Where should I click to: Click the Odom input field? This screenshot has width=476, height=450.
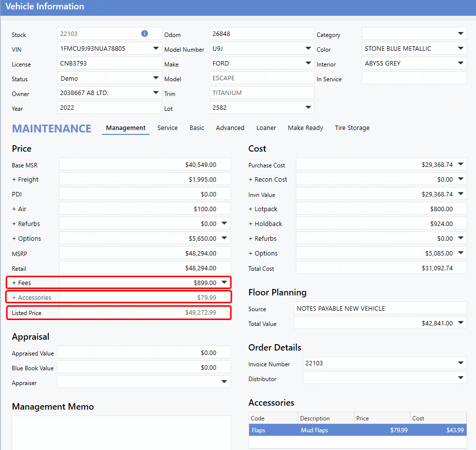coord(261,33)
